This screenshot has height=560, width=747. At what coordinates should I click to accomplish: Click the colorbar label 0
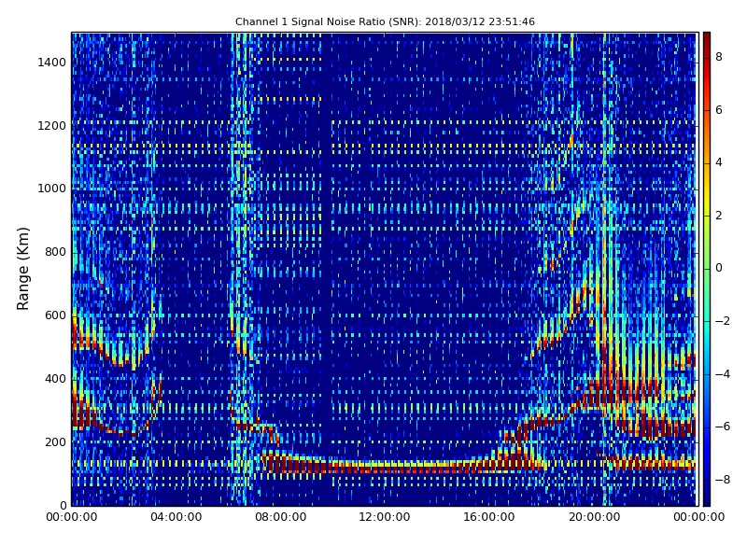[719, 268]
